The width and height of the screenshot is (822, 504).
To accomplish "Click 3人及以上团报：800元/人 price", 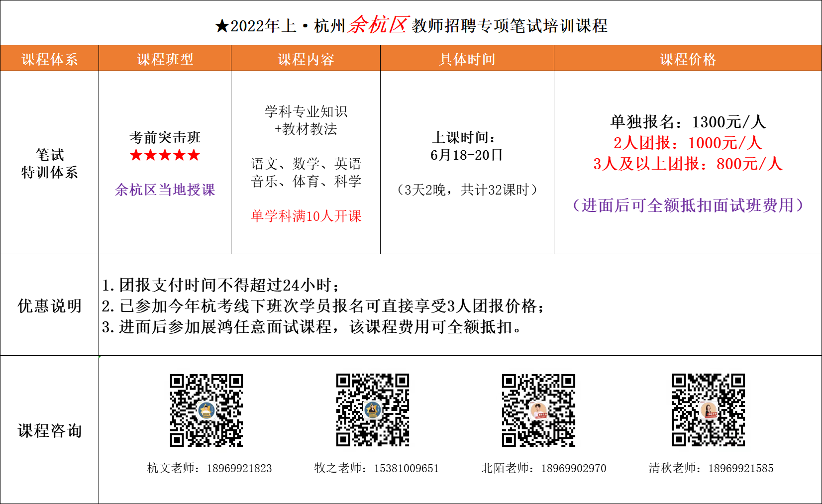I will (688, 164).
